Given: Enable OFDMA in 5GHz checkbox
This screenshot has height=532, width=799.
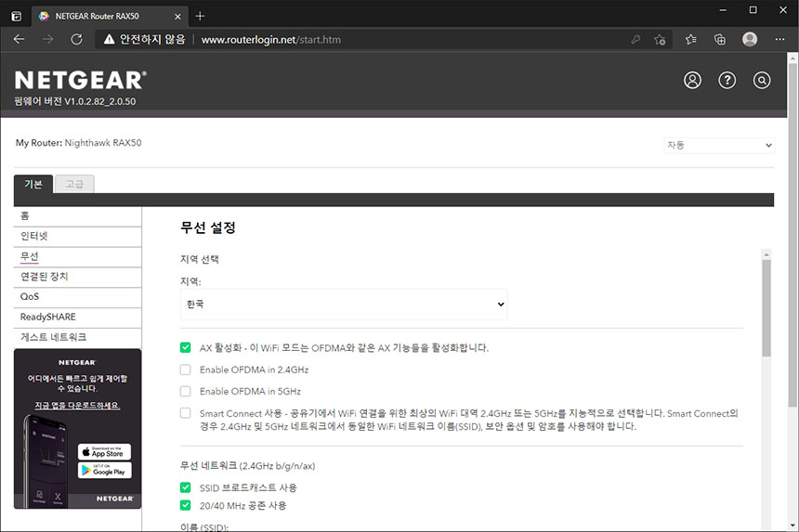Looking at the screenshot, I should pyautogui.click(x=186, y=391).
